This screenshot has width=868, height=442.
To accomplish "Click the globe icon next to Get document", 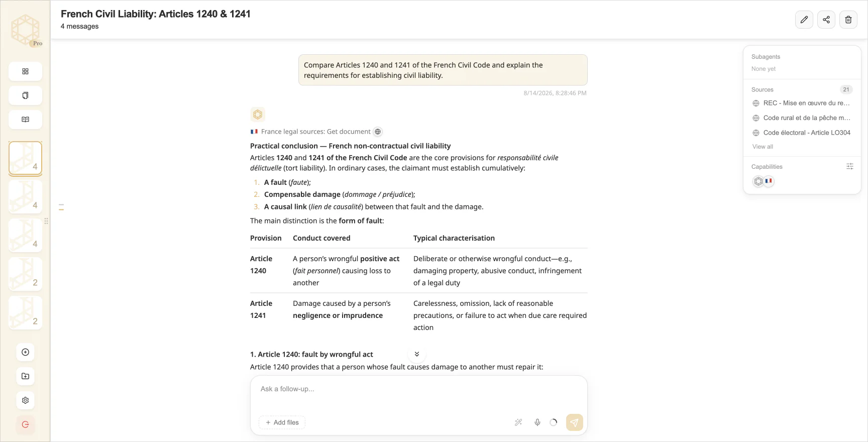I will click(x=378, y=132).
